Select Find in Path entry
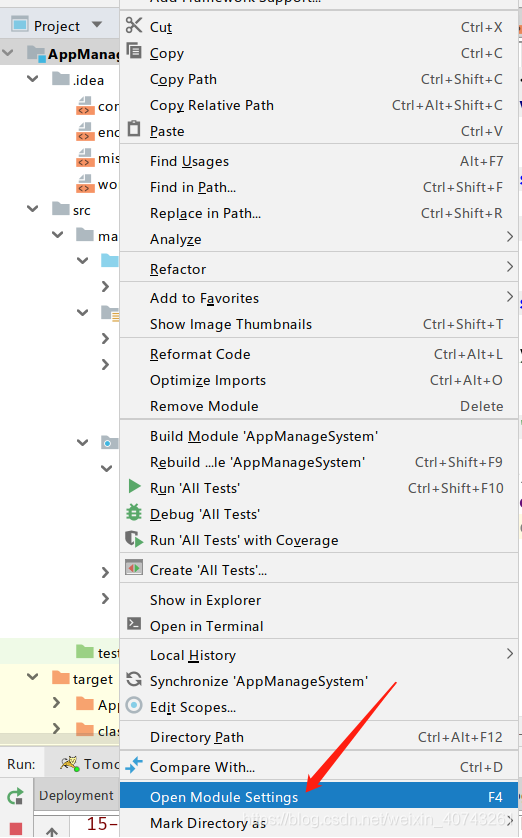This screenshot has width=522, height=838. tap(319, 188)
